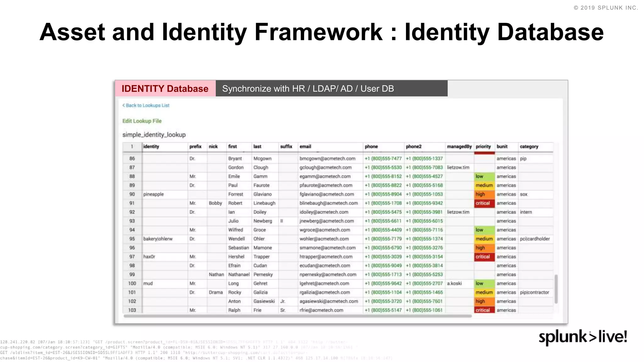
Task: Select the pip category cell
Action: pos(536,159)
